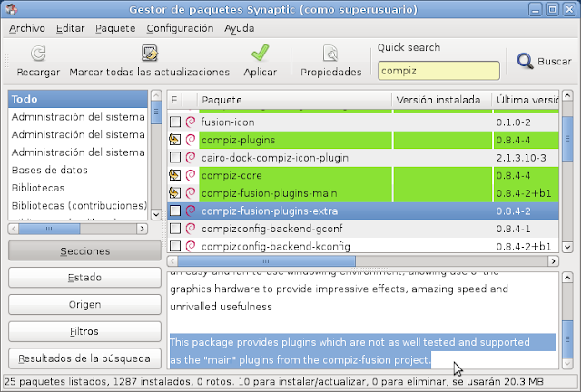Image resolution: width=581 pixels, height=392 pixels.
Task: Click the Secciones button
Action: click(x=84, y=250)
